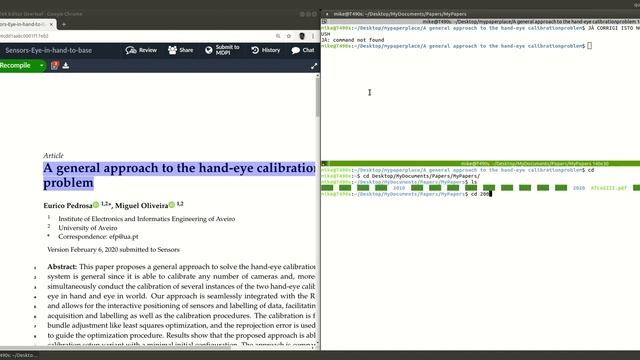Click the ORCID icon next to Eurico Pedrosa

(x=96, y=205)
